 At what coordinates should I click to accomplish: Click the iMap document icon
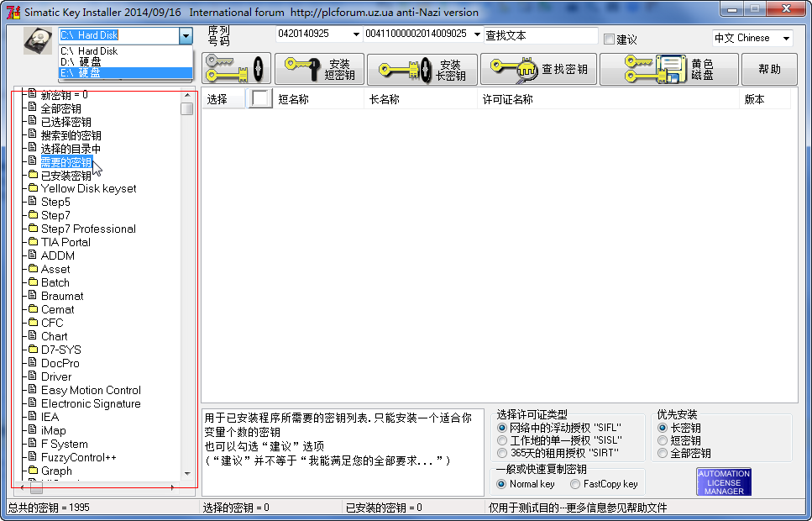tap(33, 429)
